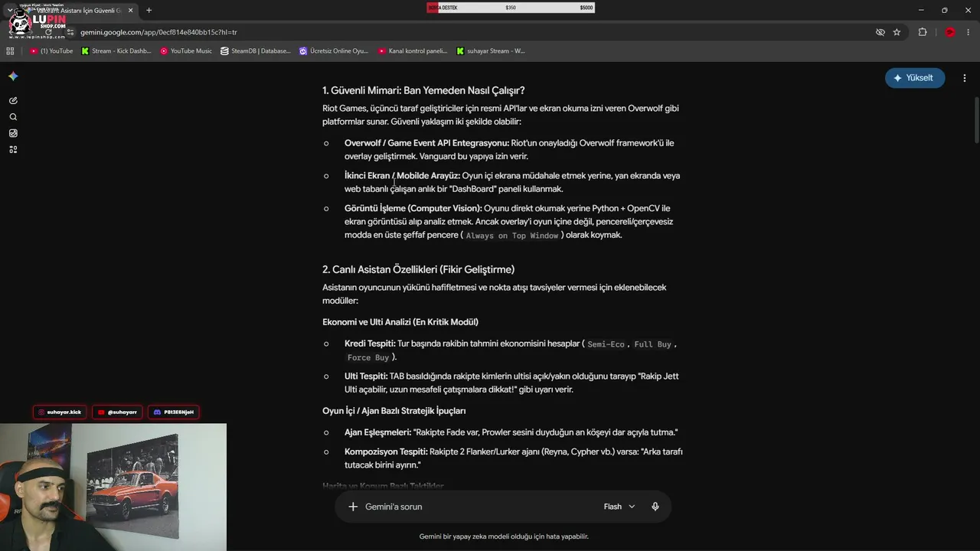Click the 'Ajan Eşleşmeleri:' bullet label
Screen dimensions: 980x551
377,432
